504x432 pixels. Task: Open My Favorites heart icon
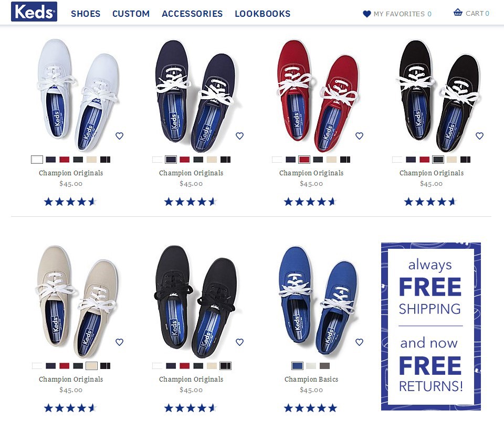point(367,14)
